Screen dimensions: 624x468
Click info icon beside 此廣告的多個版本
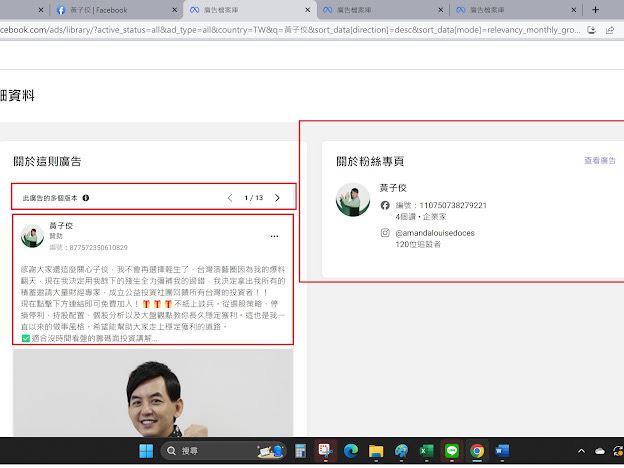[86, 198]
